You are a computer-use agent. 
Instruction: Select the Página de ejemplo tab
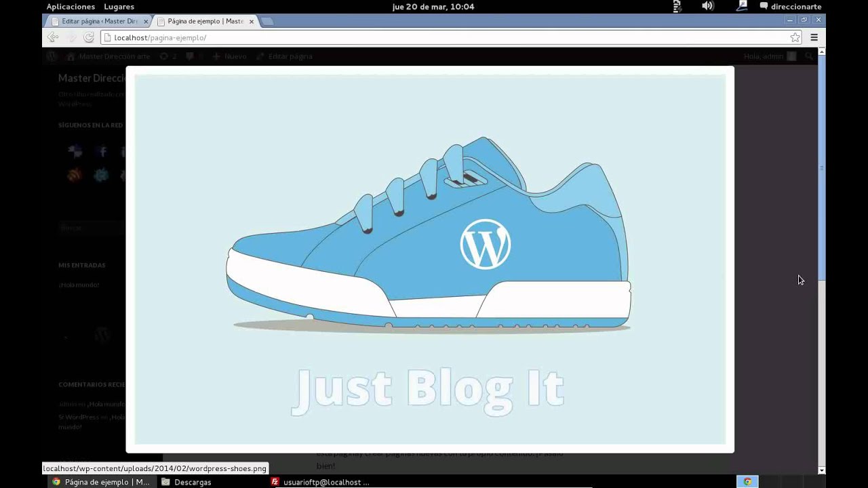point(205,21)
